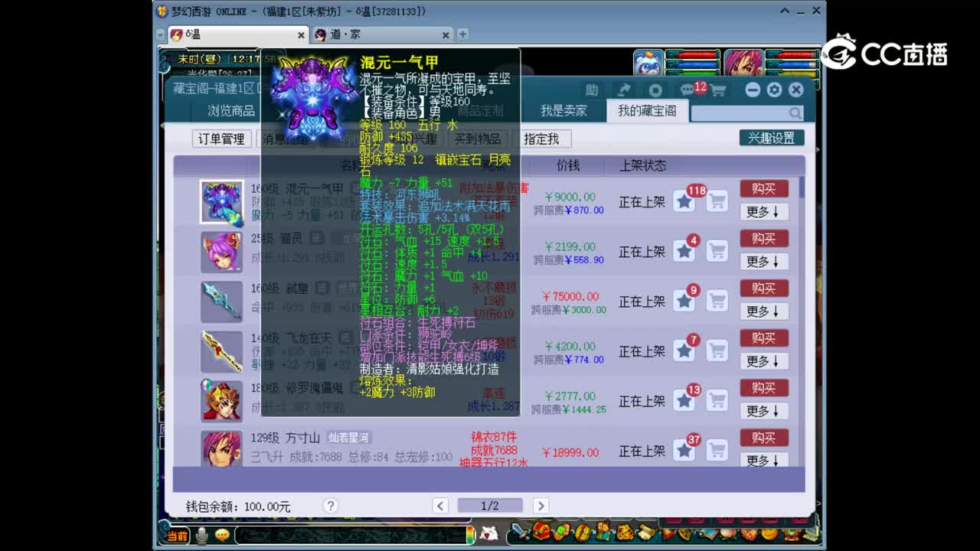Add a new tab with plus
Screen dimensions: 980x551
pos(462,34)
